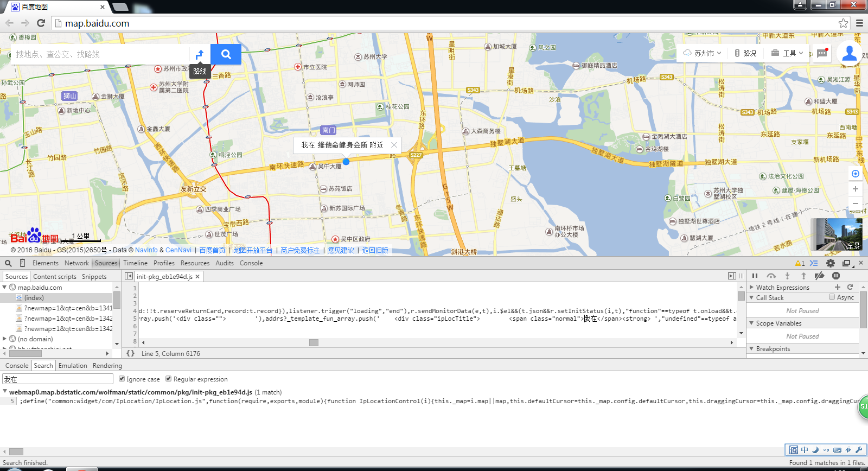The height and width of the screenshot is (471, 868).
Task: Switch to the Elements panel tab
Action: 45,263
